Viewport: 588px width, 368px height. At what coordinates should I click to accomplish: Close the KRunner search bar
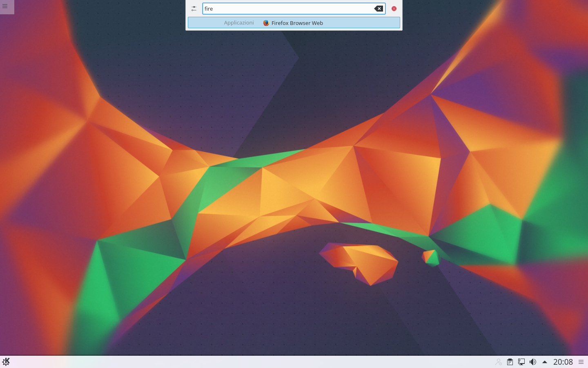pos(394,9)
